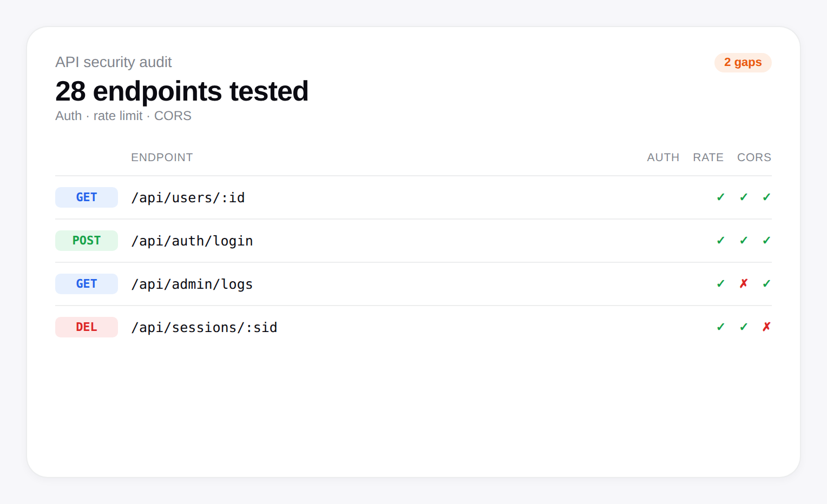Click the DEL method badge

pos(87,327)
